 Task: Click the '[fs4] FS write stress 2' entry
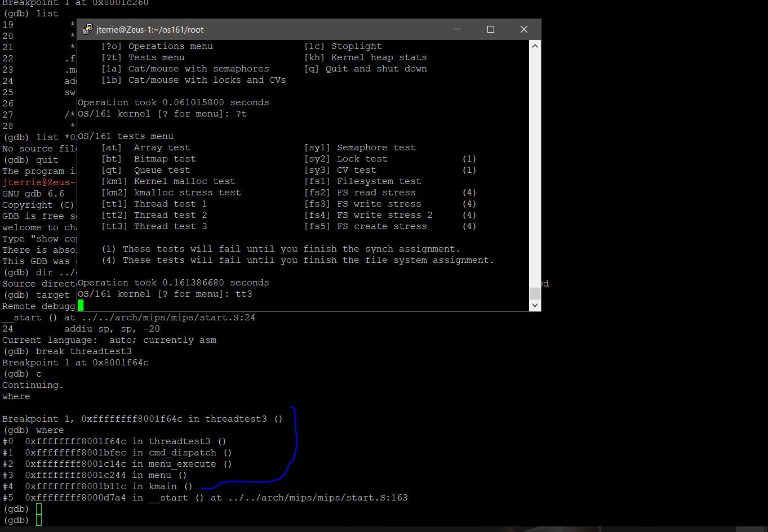(369, 215)
